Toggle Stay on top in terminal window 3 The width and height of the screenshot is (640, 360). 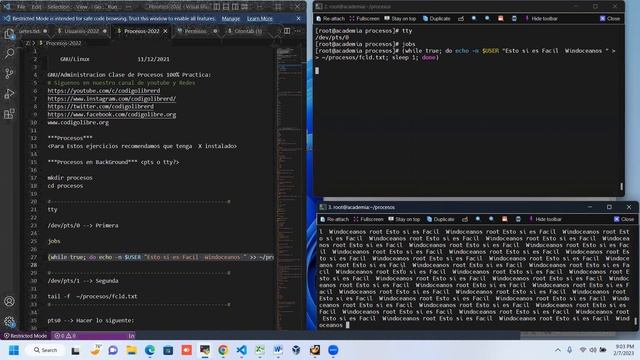click(x=404, y=220)
